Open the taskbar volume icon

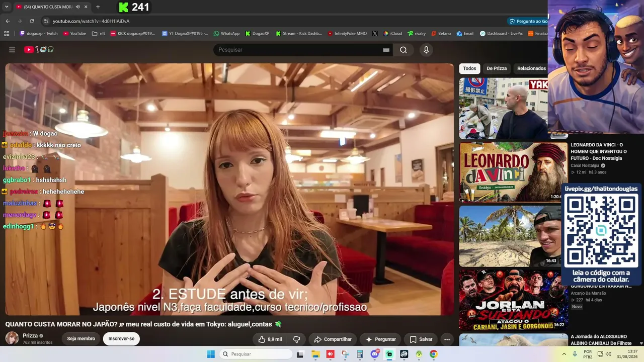click(x=608, y=354)
